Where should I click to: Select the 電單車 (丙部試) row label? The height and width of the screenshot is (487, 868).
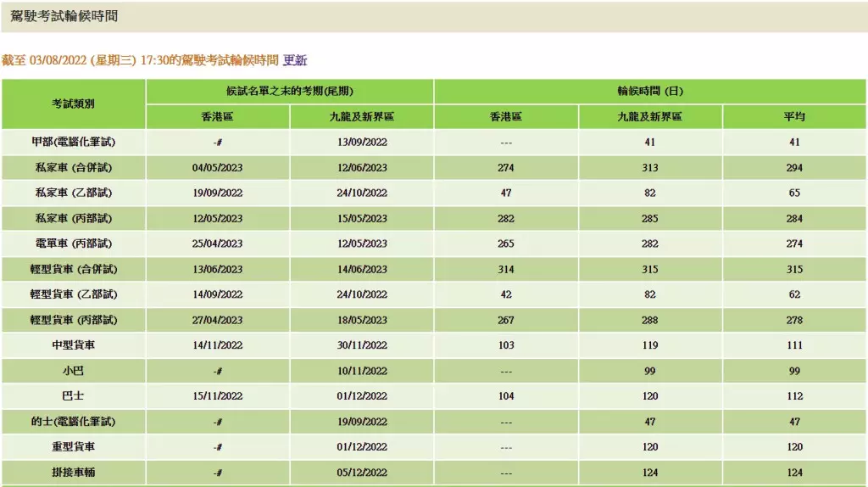pos(73,243)
